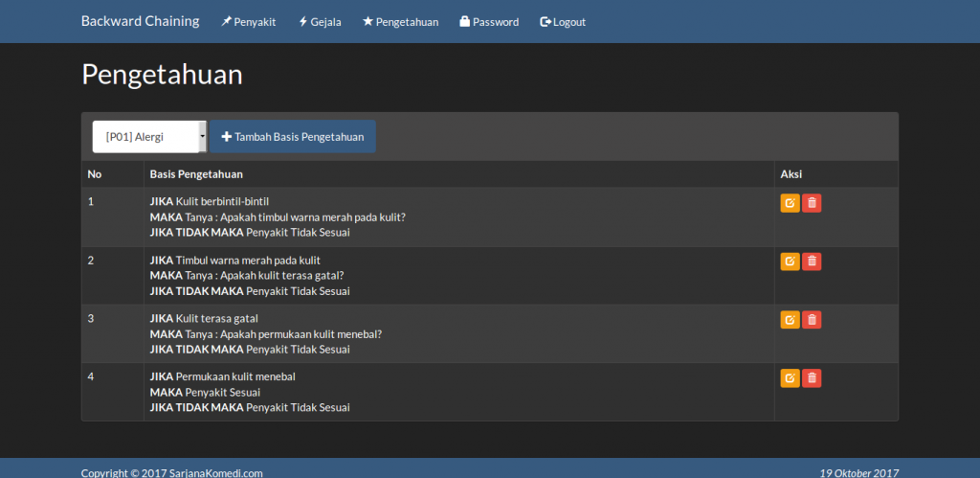Open the Password settings page

[x=489, y=22]
